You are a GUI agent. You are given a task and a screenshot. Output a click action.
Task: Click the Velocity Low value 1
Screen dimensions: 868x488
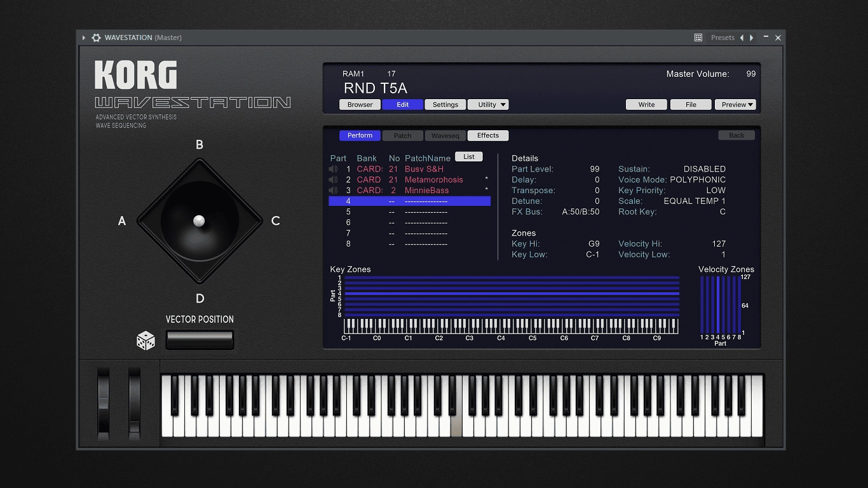[723, 255]
